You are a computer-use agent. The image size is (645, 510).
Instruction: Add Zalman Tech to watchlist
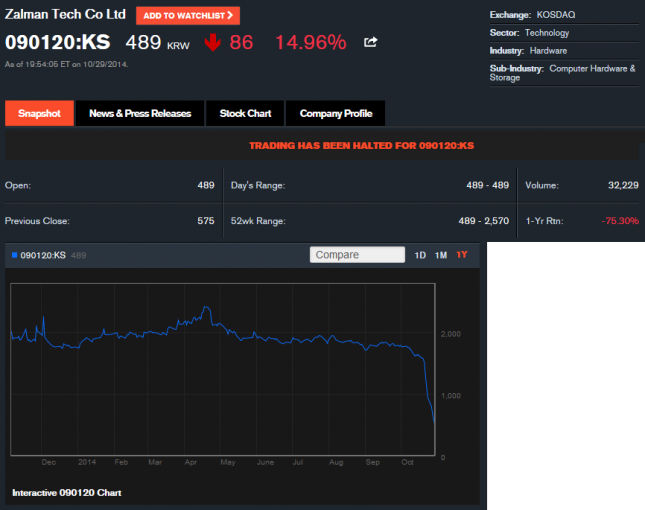[188, 16]
